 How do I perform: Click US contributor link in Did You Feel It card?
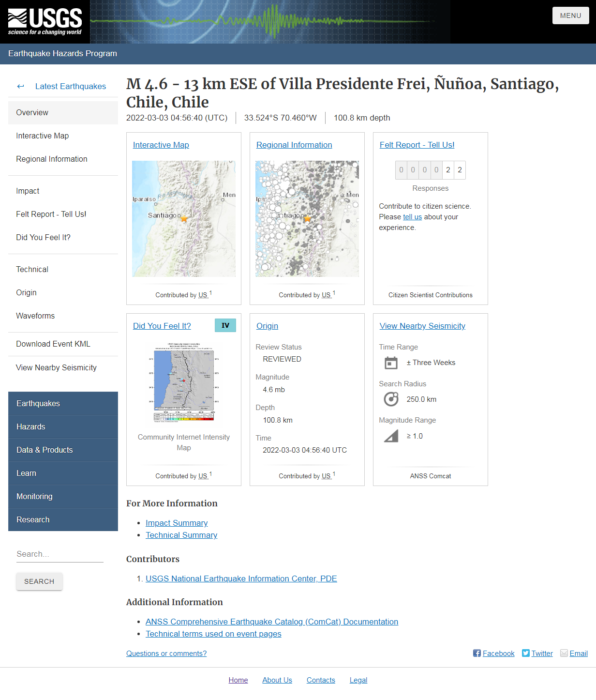203,476
